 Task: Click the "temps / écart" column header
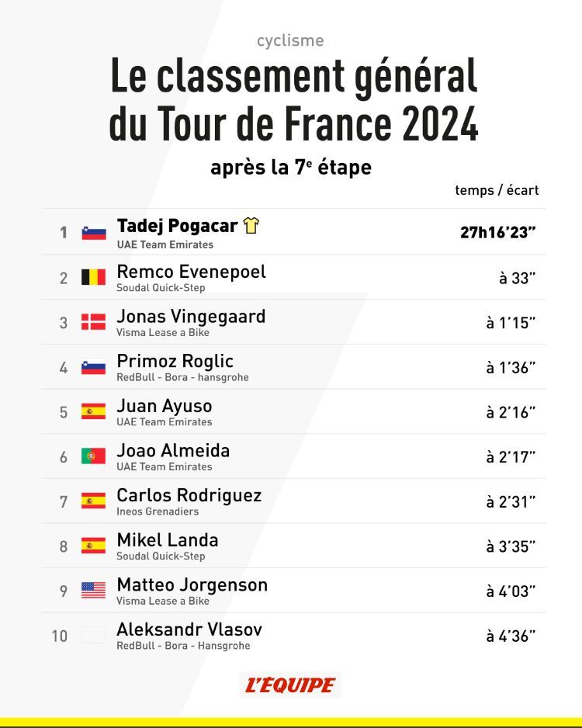497,190
